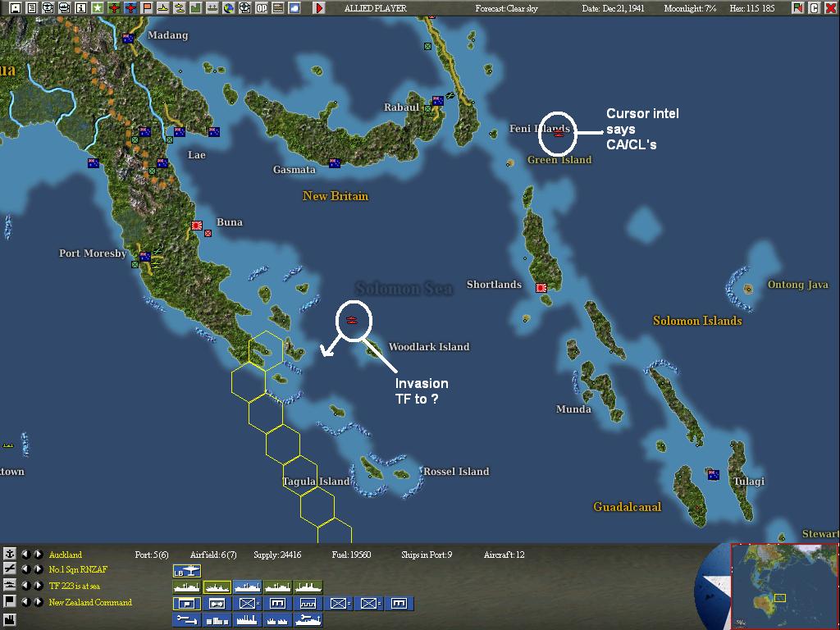Screen dimensions: 840x630
Task: Click the white cloud weather icon
Action: 294,8
